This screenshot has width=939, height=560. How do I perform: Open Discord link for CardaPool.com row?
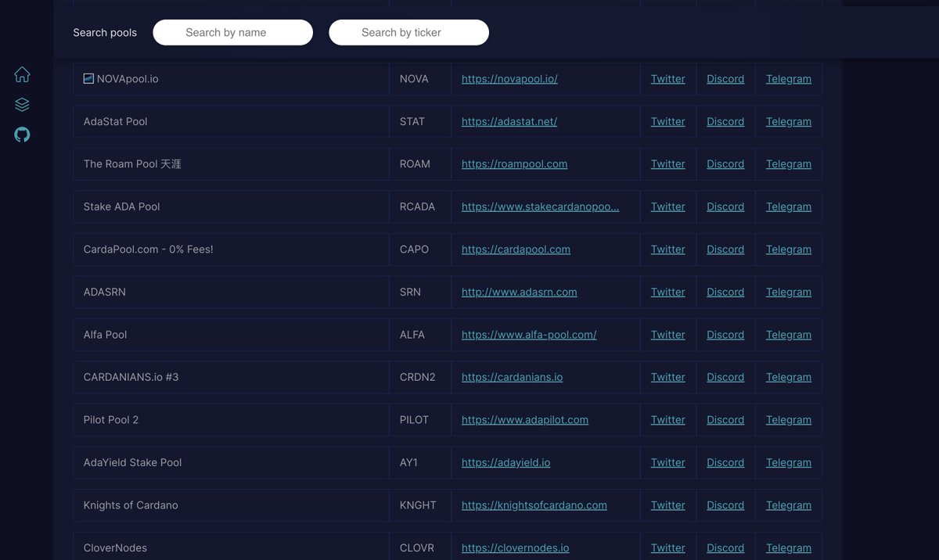tap(725, 249)
